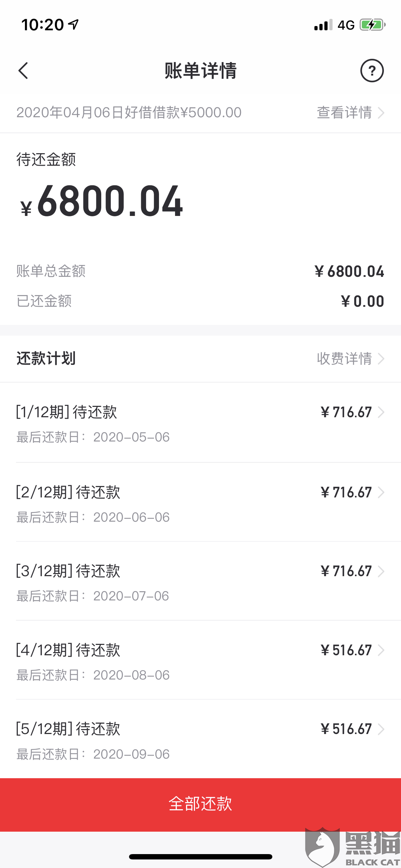This screenshot has width=401, height=868.
Task: Open 收费详情 fee details link
Action: click(350, 358)
